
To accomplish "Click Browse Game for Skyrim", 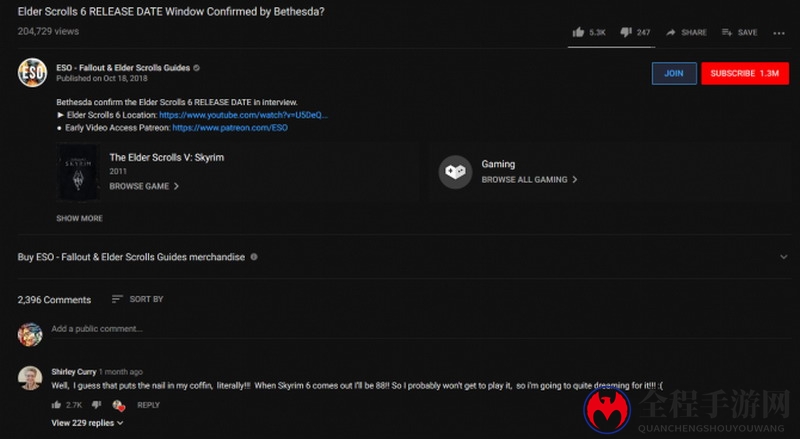I will 139,186.
